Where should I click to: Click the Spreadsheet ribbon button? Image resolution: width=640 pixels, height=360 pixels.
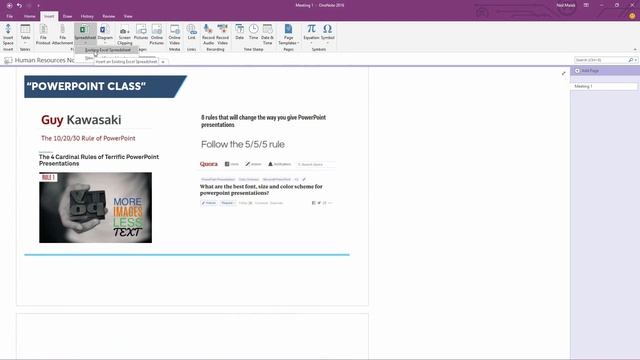85,34
